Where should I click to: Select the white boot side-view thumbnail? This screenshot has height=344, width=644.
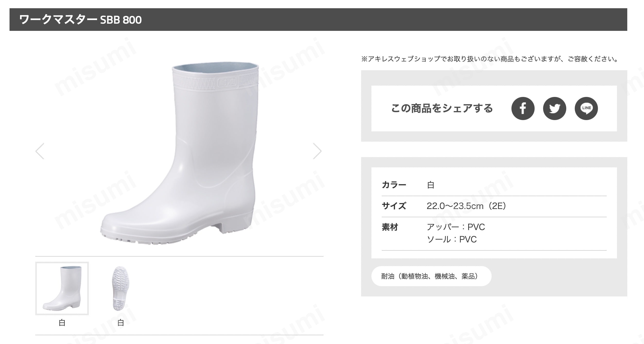click(x=62, y=288)
